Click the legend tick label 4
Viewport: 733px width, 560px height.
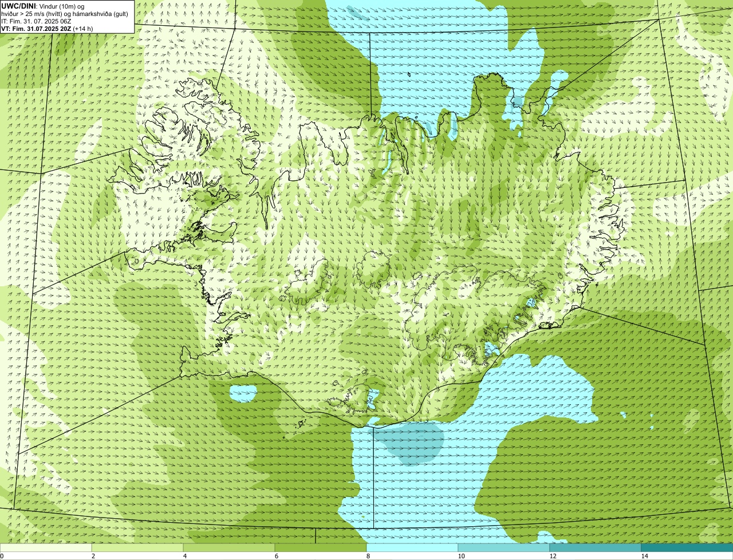point(184,555)
